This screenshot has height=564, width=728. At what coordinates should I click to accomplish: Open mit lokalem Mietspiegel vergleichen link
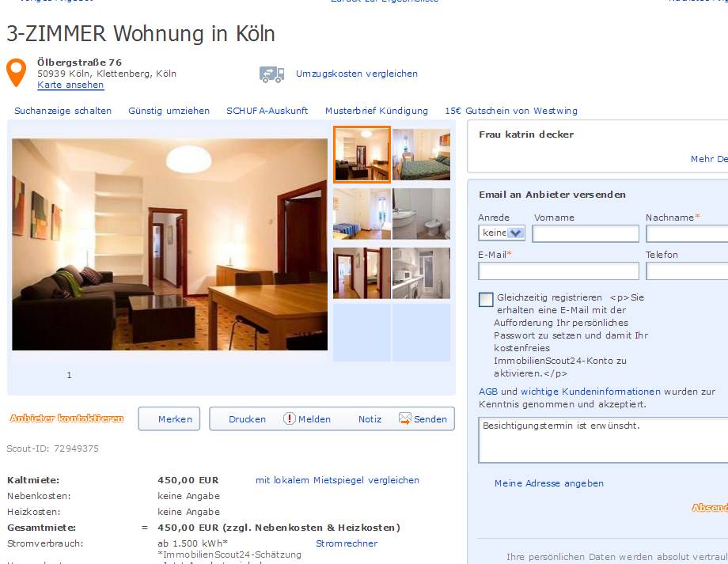coord(338,480)
